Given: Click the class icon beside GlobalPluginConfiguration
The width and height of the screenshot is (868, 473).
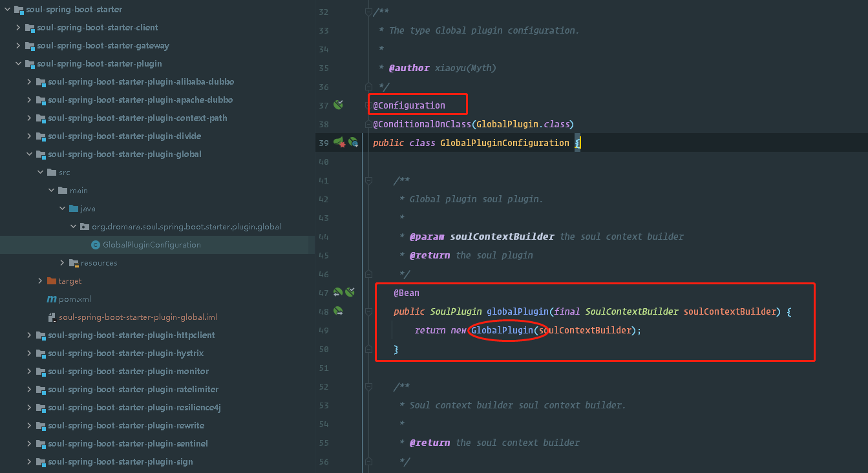Looking at the screenshot, I should [x=96, y=245].
